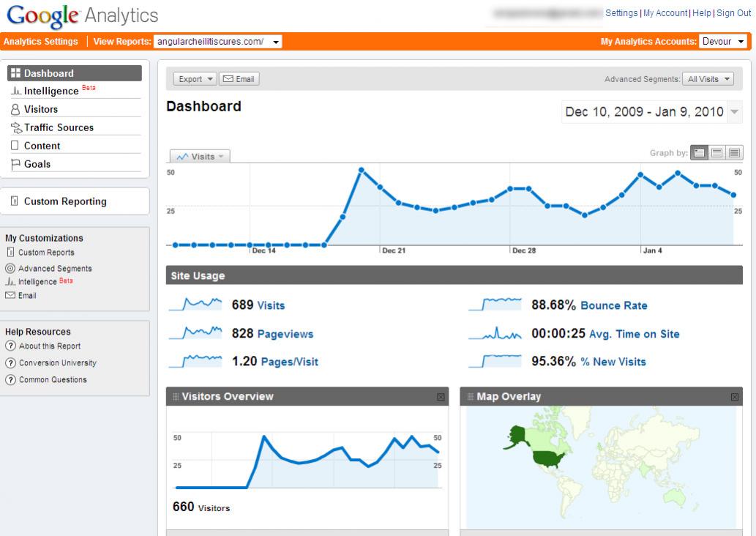Image resolution: width=756 pixels, height=536 pixels.
Task: Click the Custom Reporting document icon
Action: coord(15,201)
